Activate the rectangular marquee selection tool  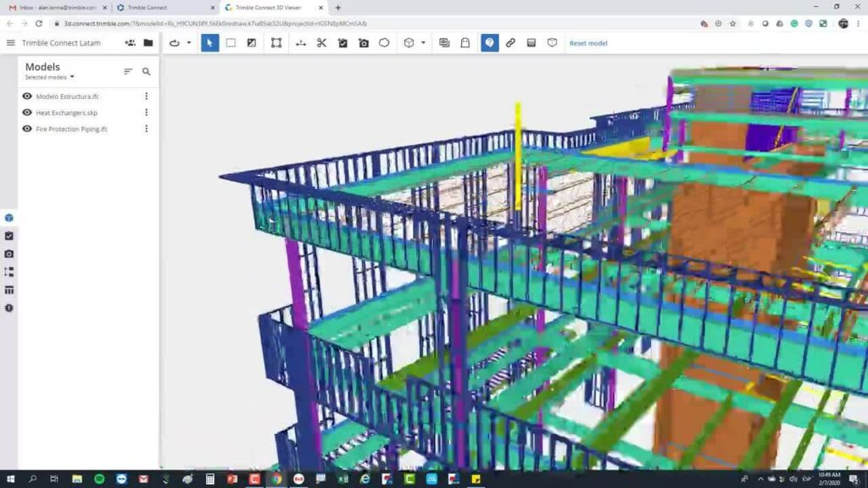tap(231, 43)
